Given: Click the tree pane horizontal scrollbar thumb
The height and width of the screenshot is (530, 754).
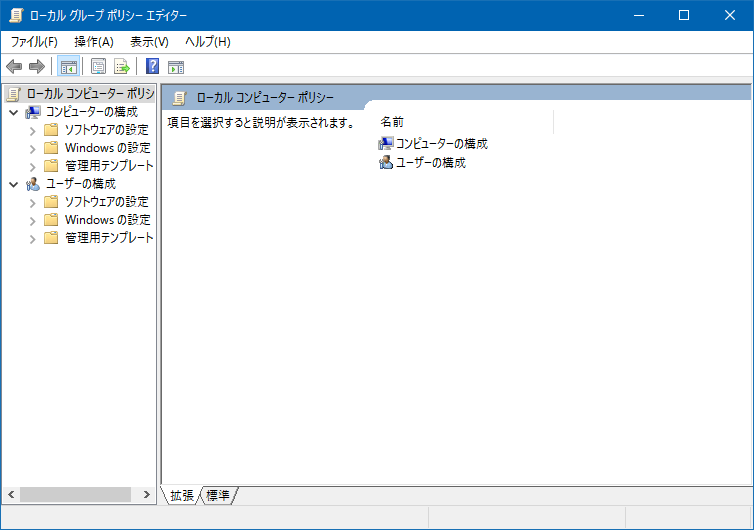Looking at the screenshot, I should pos(75,494).
